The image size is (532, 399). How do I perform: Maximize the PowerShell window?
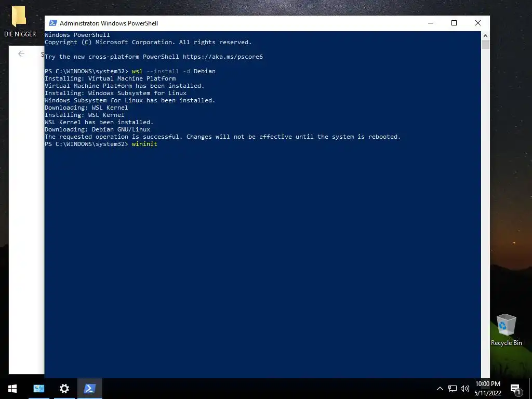(454, 23)
